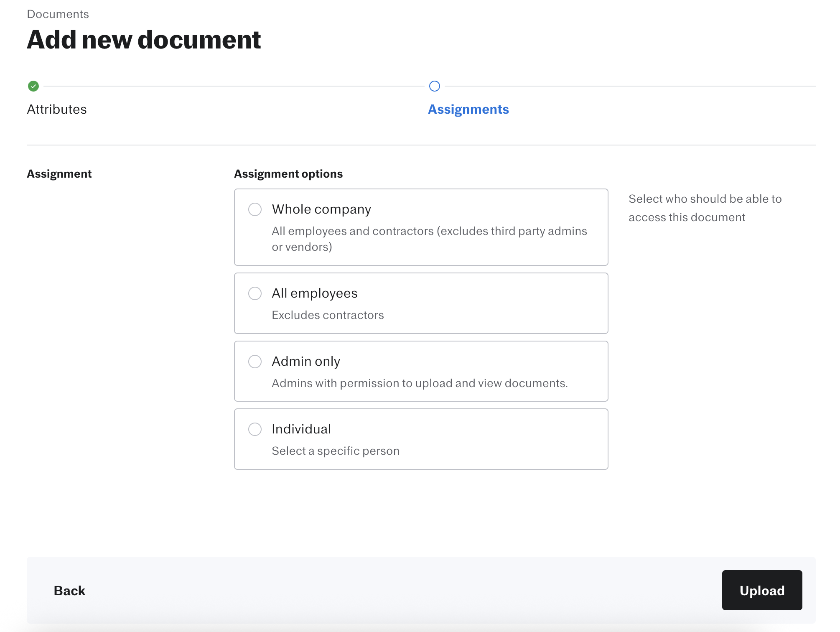Image resolution: width=840 pixels, height=632 pixels.
Task: Select the Assignments step label
Action: coord(468,110)
